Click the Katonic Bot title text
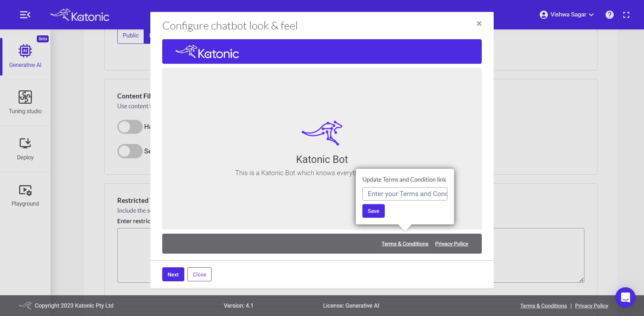Screen dimensions: 644x316 tap(322, 159)
